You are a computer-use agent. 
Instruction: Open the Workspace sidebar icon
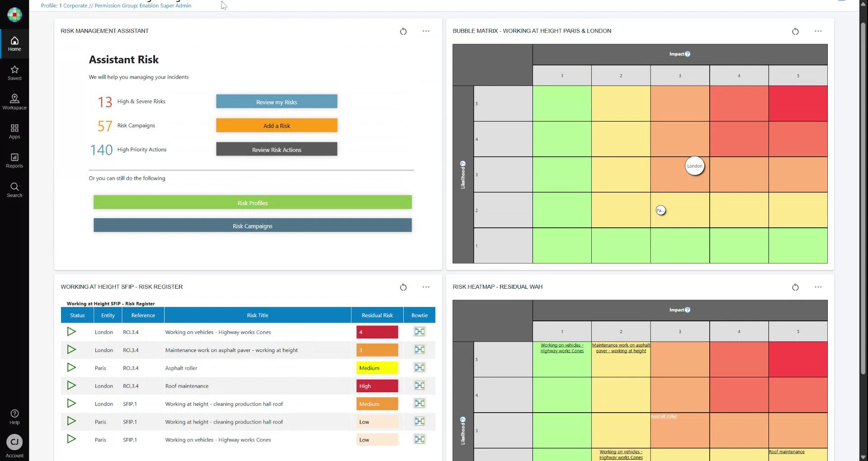click(14, 102)
